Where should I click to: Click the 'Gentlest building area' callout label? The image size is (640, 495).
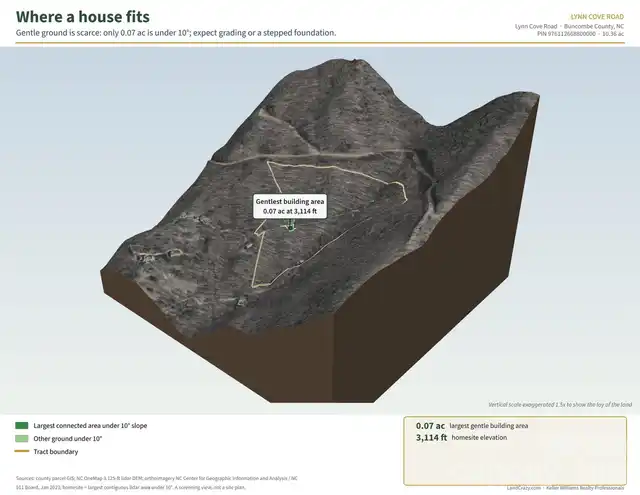(x=290, y=206)
